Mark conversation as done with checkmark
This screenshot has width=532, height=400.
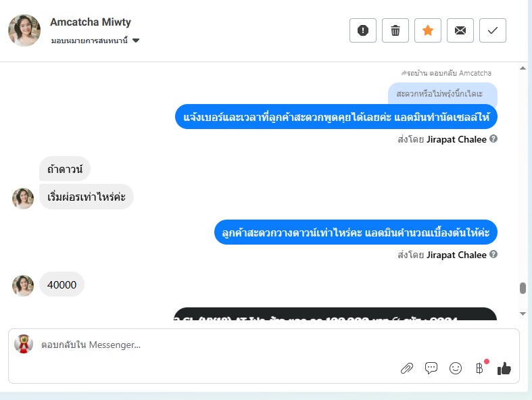(x=492, y=30)
